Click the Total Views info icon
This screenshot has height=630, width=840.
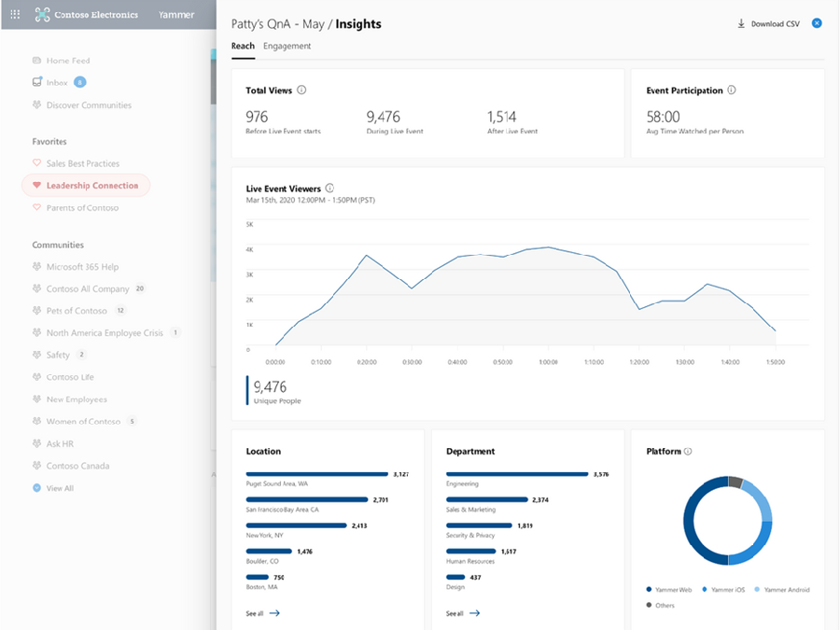coord(301,90)
